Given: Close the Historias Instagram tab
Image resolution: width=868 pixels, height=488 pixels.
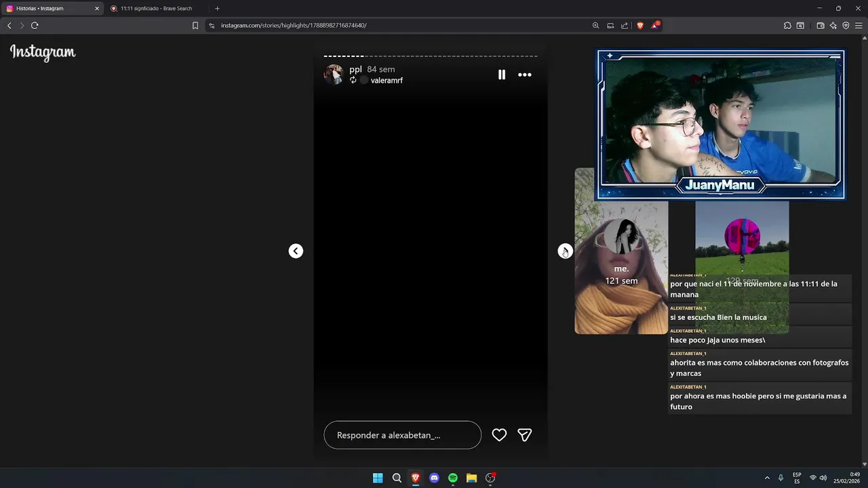Looking at the screenshot, I should 96,8.
